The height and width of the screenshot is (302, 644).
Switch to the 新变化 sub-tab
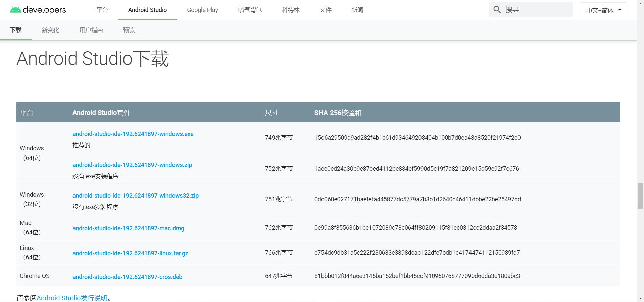(x=50, y=30)
